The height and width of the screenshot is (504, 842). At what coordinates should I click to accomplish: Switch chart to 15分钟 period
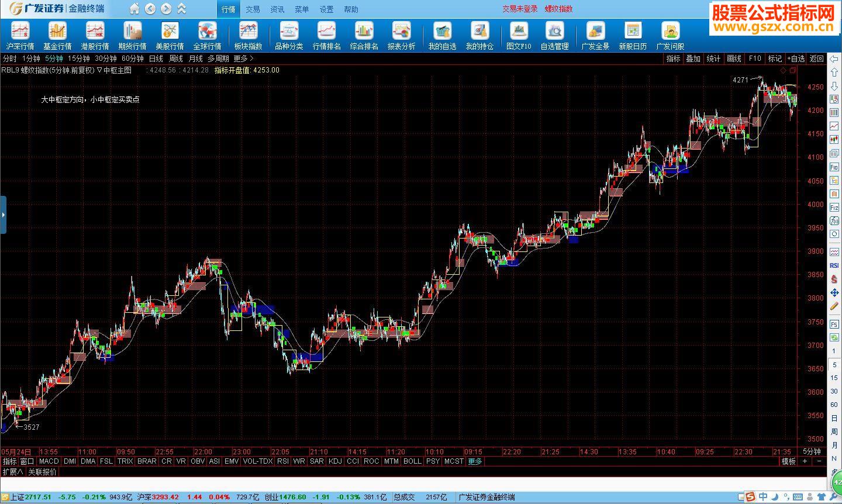pos(79,58)
